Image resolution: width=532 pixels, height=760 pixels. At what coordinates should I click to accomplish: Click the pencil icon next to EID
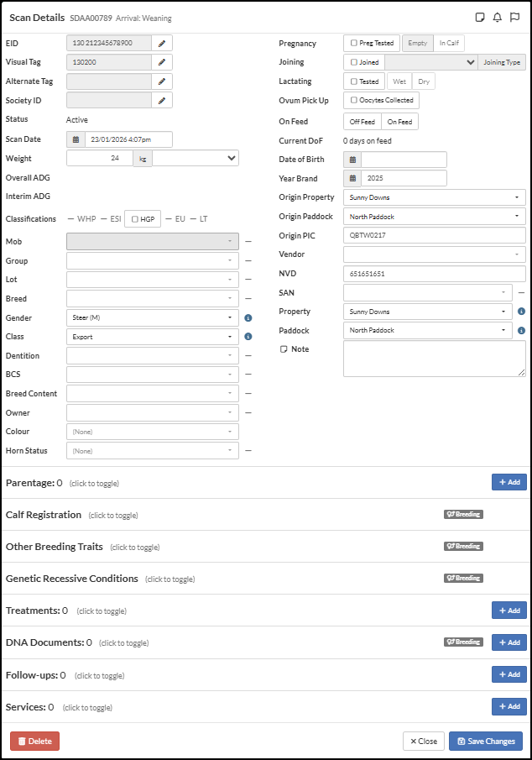[162, 43]
